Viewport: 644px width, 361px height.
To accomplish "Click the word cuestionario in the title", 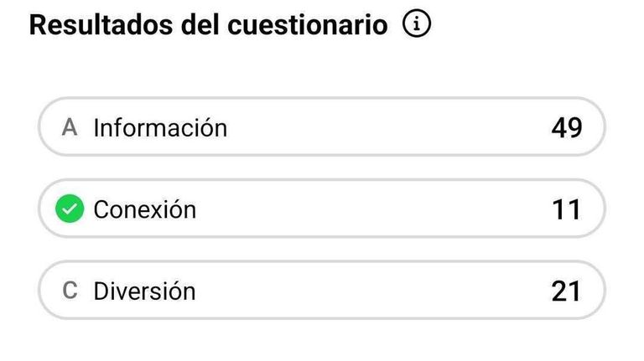I will (x=308, y=24).
